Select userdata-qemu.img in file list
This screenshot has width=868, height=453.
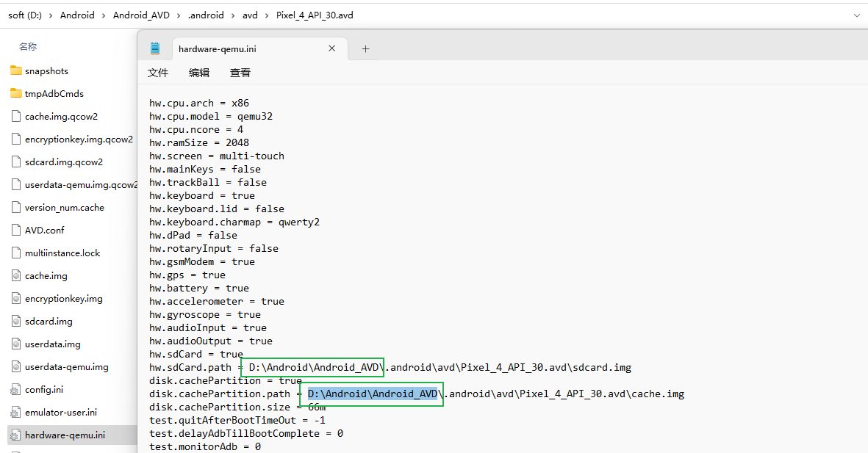[x=66, y=366]
